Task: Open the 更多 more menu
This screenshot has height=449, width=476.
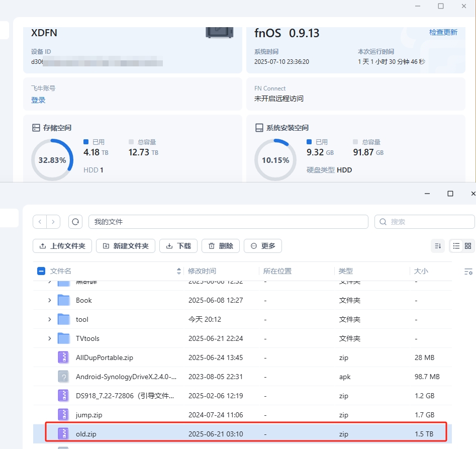Action: (x=263, y=246)
